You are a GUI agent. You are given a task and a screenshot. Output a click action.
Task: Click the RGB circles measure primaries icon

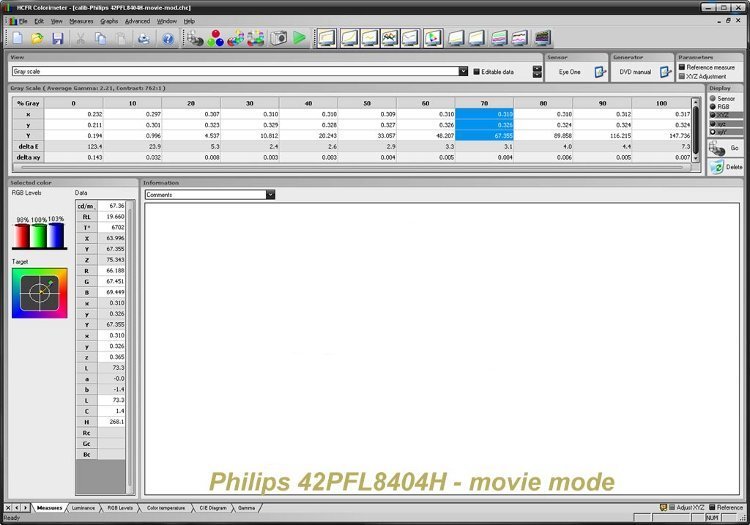point(215,38)
